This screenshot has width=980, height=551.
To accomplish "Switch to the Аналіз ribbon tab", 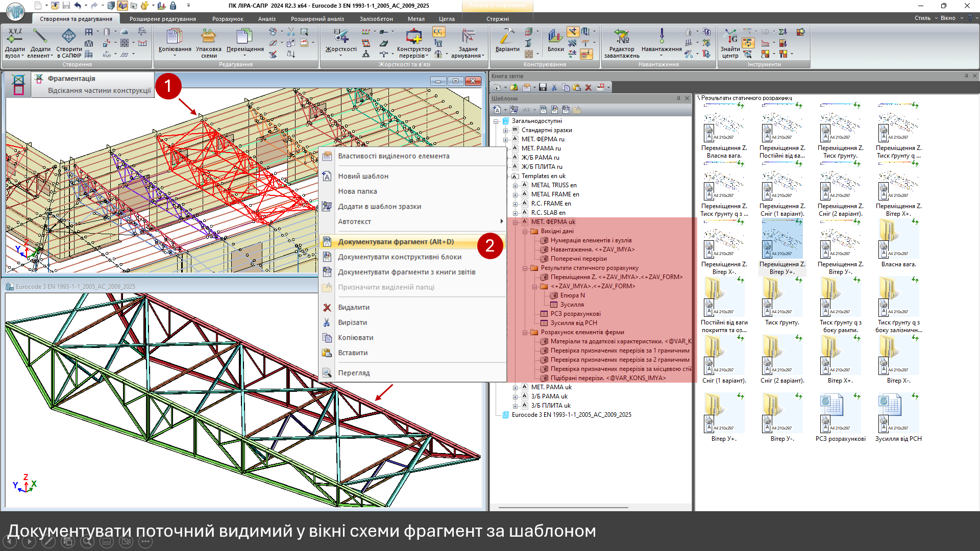I will [x=266, y=19].
